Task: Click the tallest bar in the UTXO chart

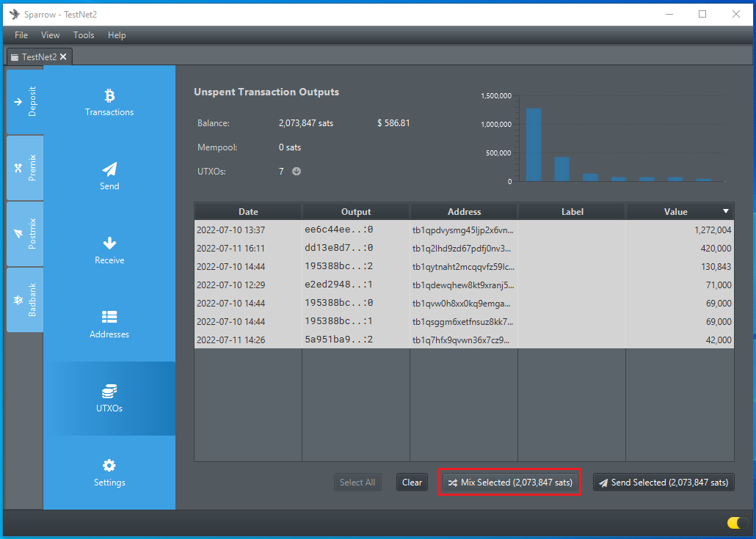Action: [x=534, y=144]
